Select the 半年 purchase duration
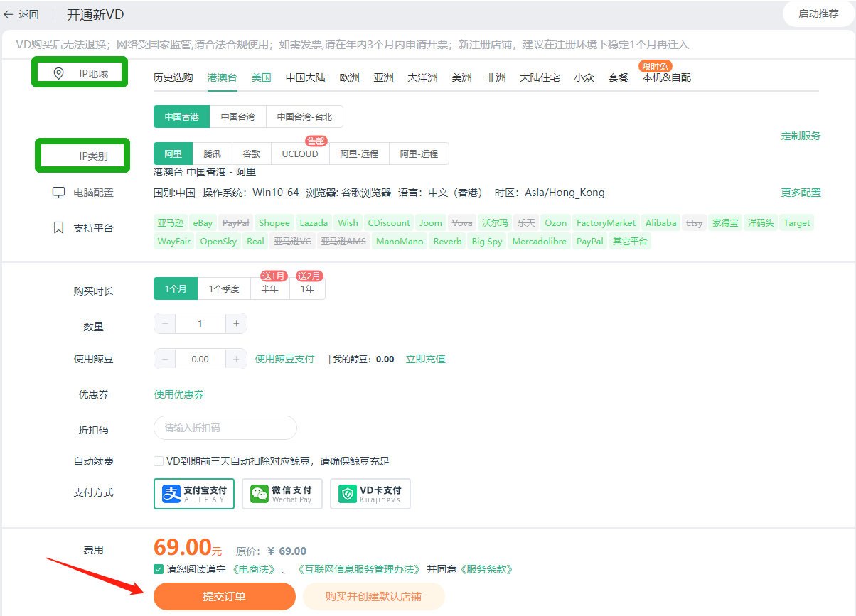The image size is (856, 616). 269,288
